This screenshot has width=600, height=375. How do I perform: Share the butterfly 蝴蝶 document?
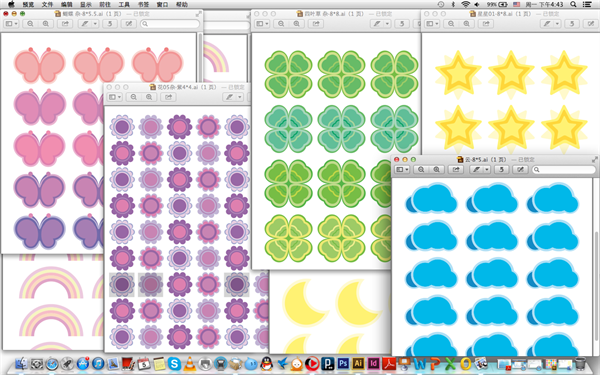pos(65,24)
